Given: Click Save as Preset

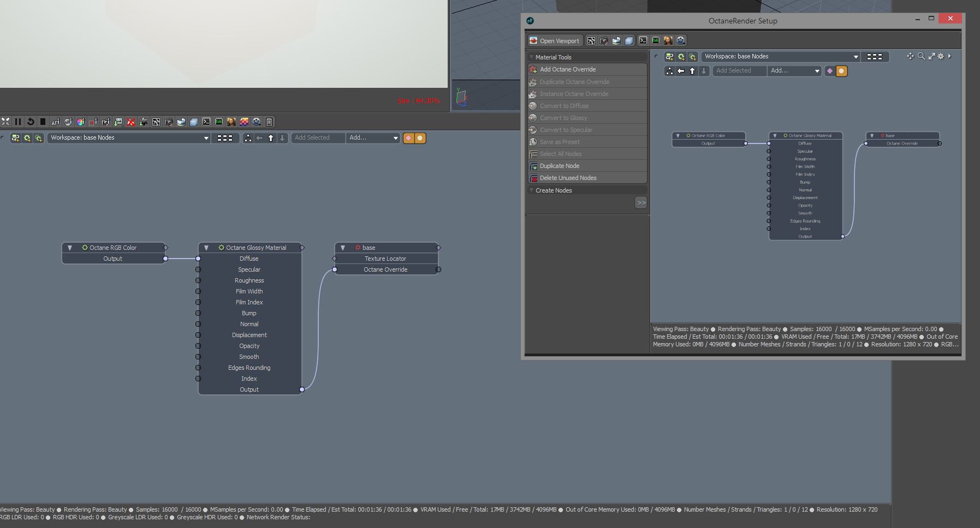Looking at the screenshot, I should click(587, 142).
